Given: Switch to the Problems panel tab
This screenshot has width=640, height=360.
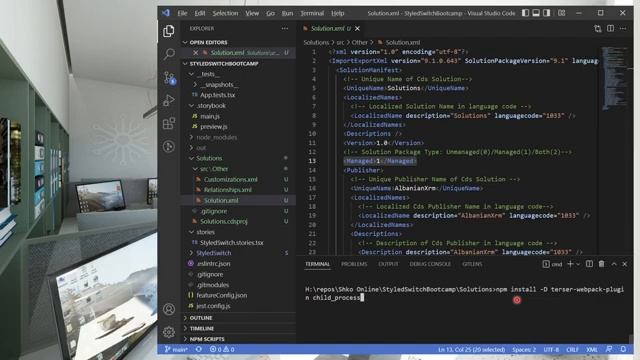Looking at the screenshot, I should pyautogui.click(x=354, y=264).
